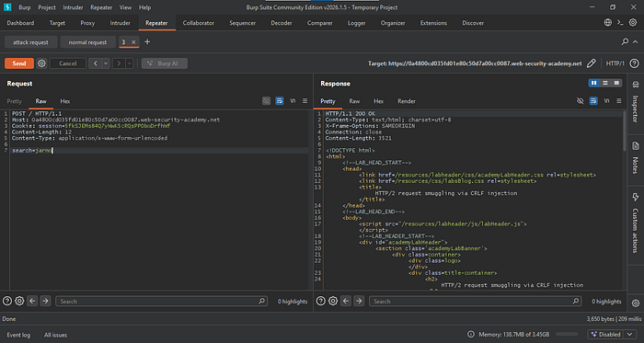Open response search settings gear

click(x=333, y=301)
